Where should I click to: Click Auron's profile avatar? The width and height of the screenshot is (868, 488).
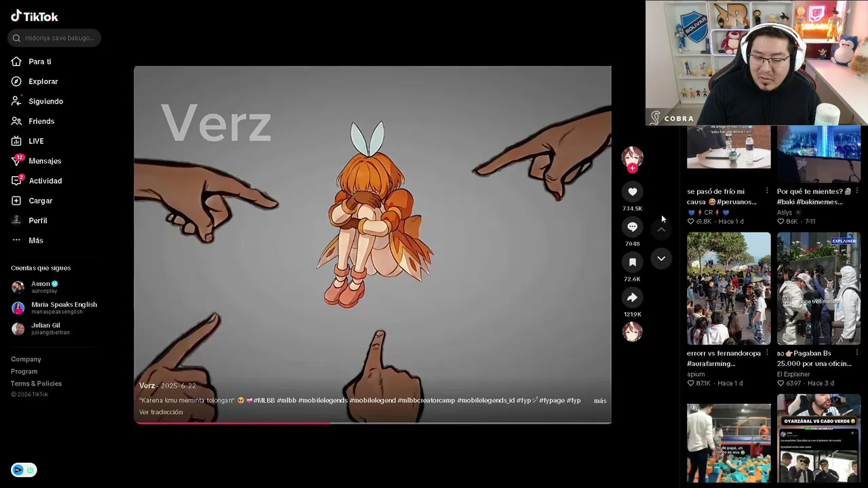point(18,287)
